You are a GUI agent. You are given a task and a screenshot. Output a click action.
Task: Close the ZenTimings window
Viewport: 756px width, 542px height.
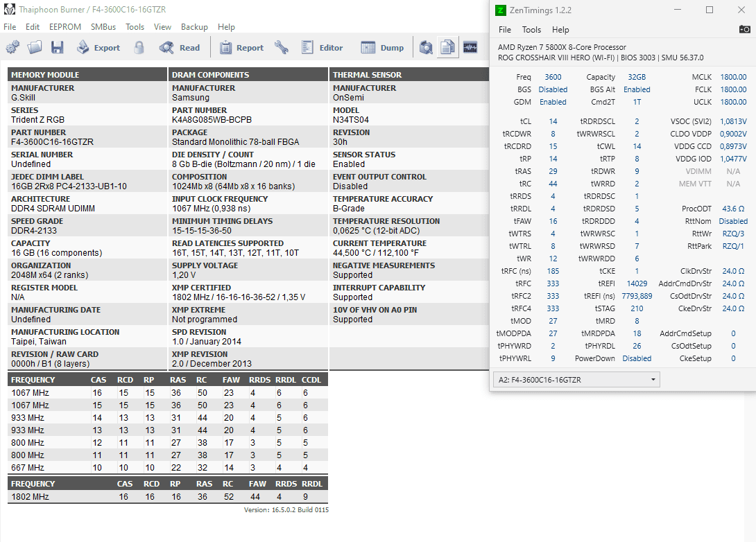click(x=741, y=10)
